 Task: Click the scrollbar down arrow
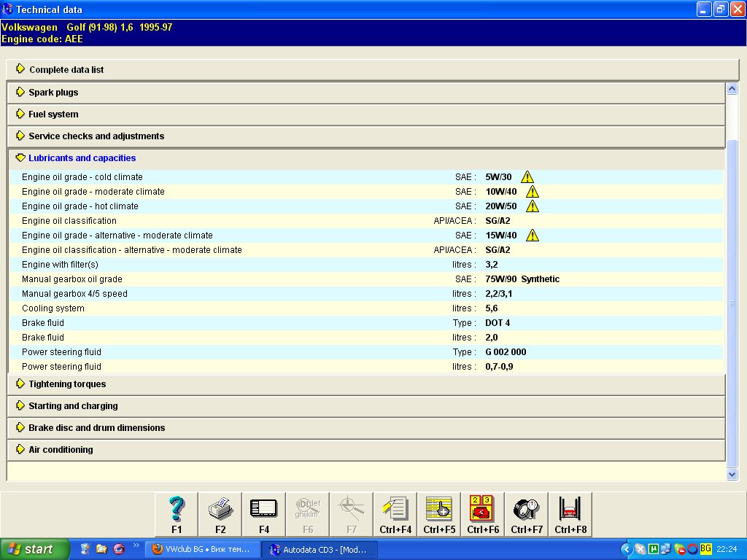click(x=732, y=474)
